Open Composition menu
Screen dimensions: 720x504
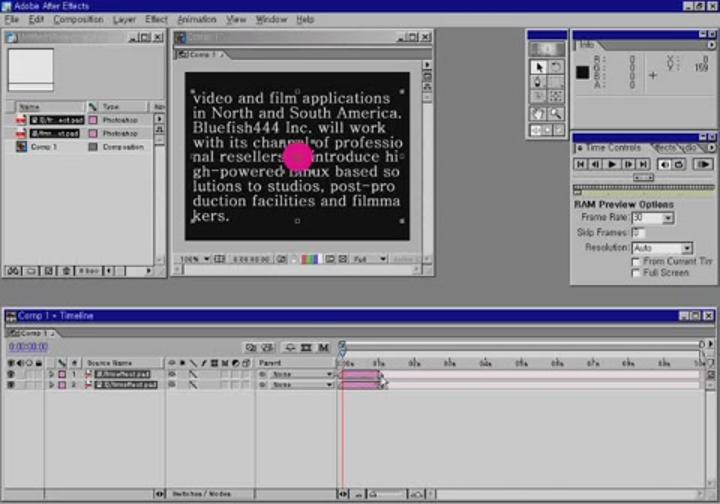(x=78, y=20)
